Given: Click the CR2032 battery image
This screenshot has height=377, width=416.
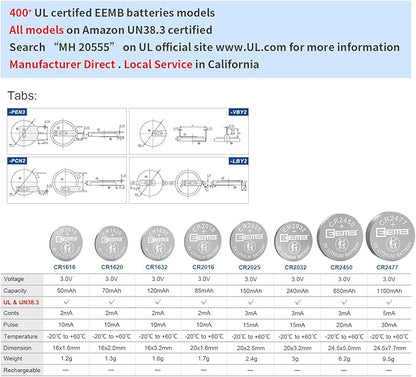Looking at the screenshot, I should pos(293,242).
